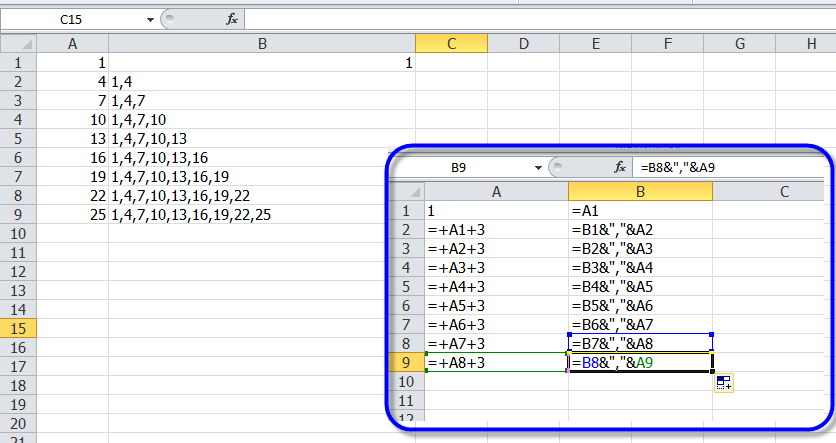Click cell A7 showing 19
Image resolution: width=836 pixels, height=443 pixels.
73,176
